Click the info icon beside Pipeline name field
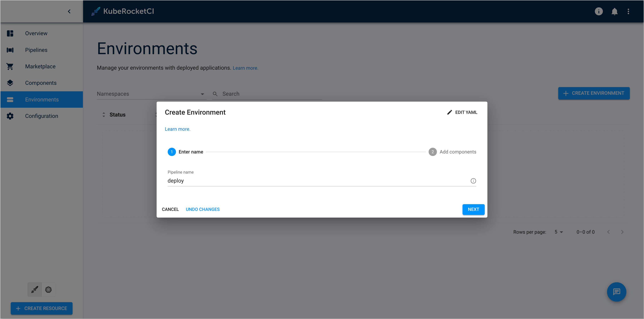Viewport: 644px width, 319px height. [x=473, y=181]
